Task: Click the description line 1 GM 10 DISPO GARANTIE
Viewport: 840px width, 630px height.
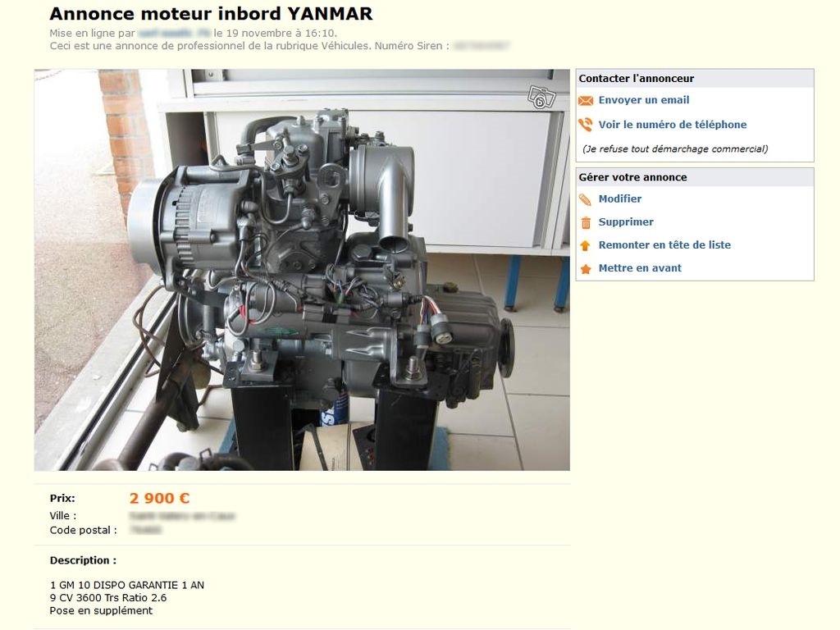Action: 127,585
